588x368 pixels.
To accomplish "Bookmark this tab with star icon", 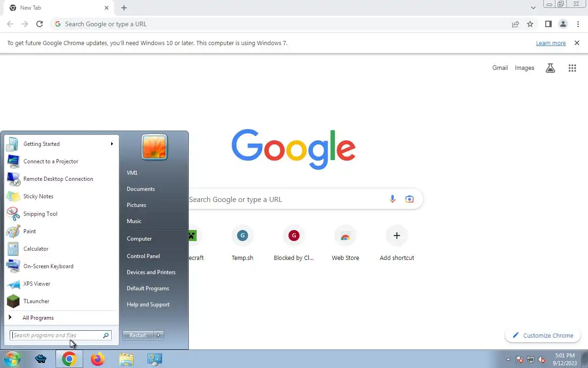I will [x=530, y=24].
